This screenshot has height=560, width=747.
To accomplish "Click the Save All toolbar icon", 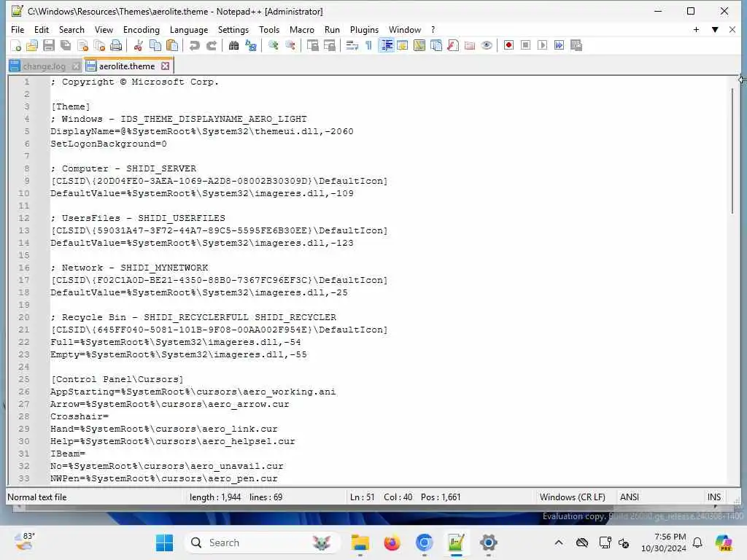I will (x=66, y=46).
